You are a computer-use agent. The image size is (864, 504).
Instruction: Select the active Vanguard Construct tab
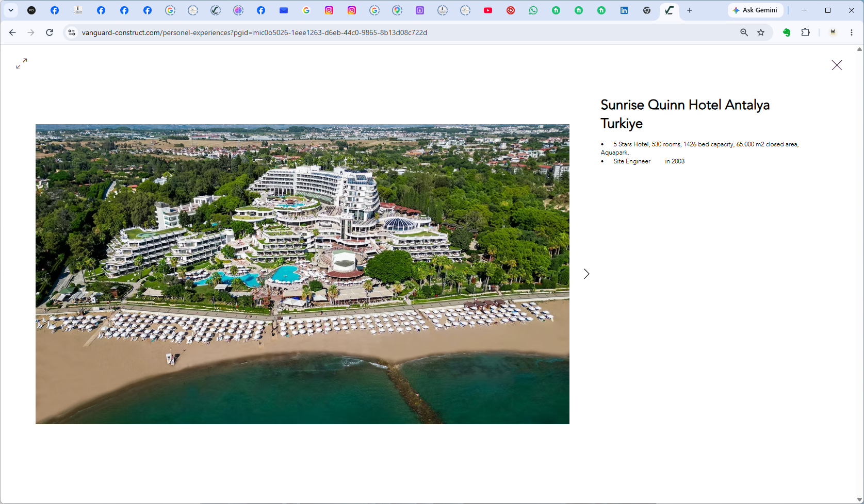tap(670, 10)
